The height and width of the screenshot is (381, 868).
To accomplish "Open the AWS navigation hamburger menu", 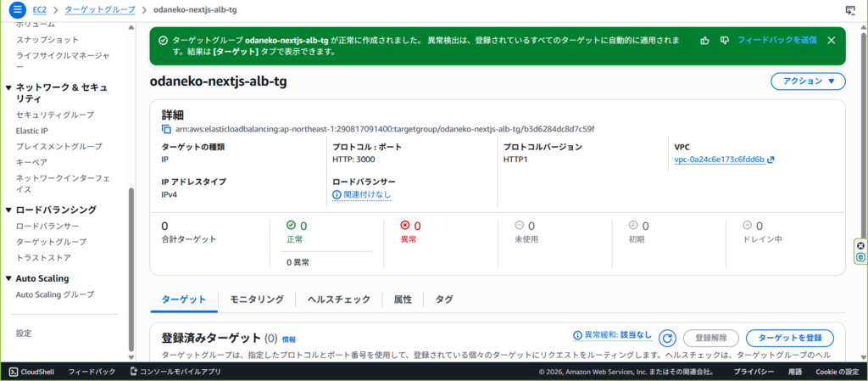I will pos(16,9).
